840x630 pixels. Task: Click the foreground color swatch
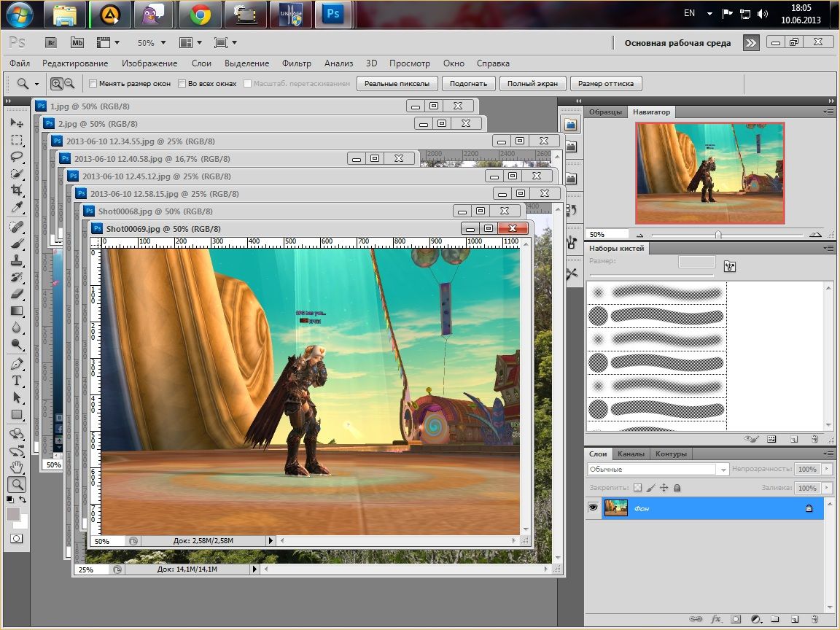pyautogui.click(x=13, y=514)
